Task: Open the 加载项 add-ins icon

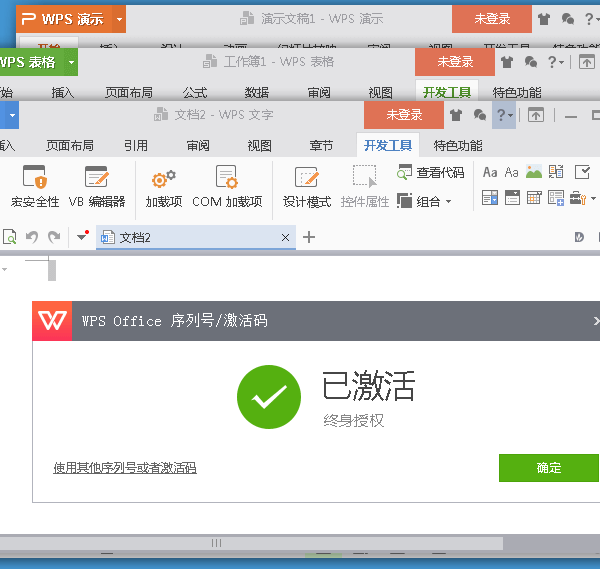Action: click(x=163, y=187)
